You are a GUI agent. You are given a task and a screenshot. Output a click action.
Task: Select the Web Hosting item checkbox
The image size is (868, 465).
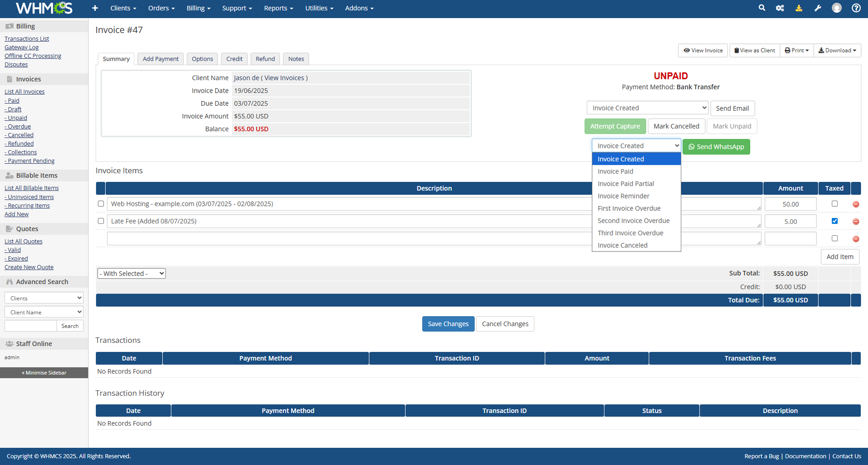[101, 204]
